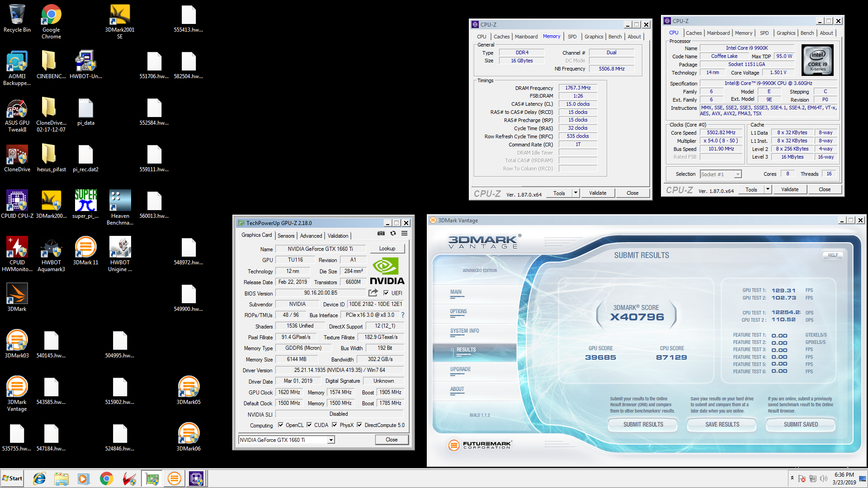Expand Tools dropdown arrow in CPU CPU-Z window
868x488 pixels.
[x=768, y=189]
